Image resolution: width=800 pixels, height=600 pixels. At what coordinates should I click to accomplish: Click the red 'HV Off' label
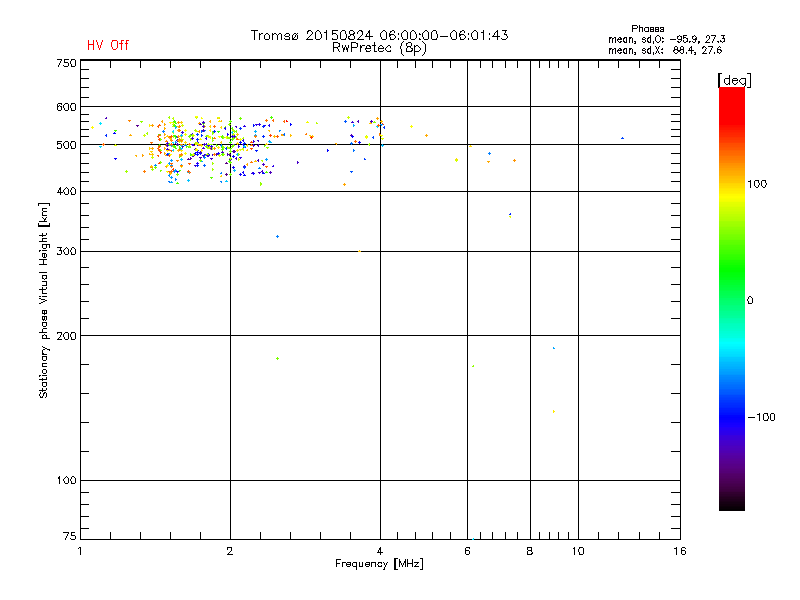click(108, 45)
